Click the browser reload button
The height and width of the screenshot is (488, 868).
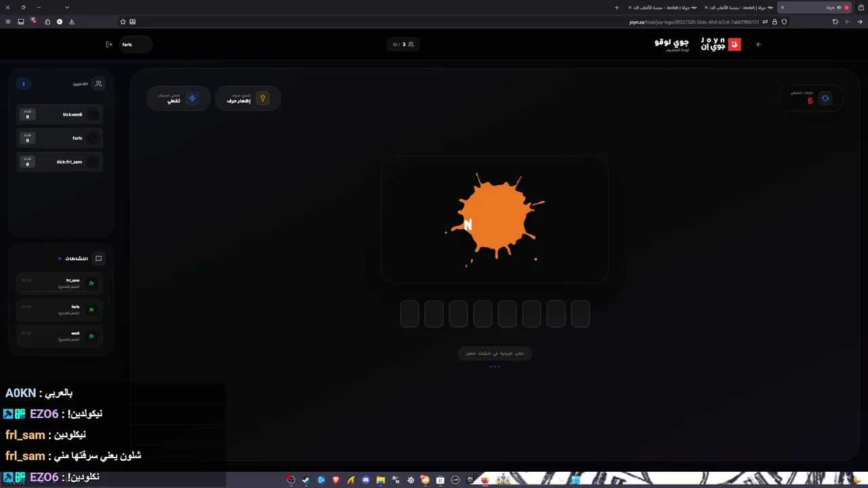tap(835, 22)
